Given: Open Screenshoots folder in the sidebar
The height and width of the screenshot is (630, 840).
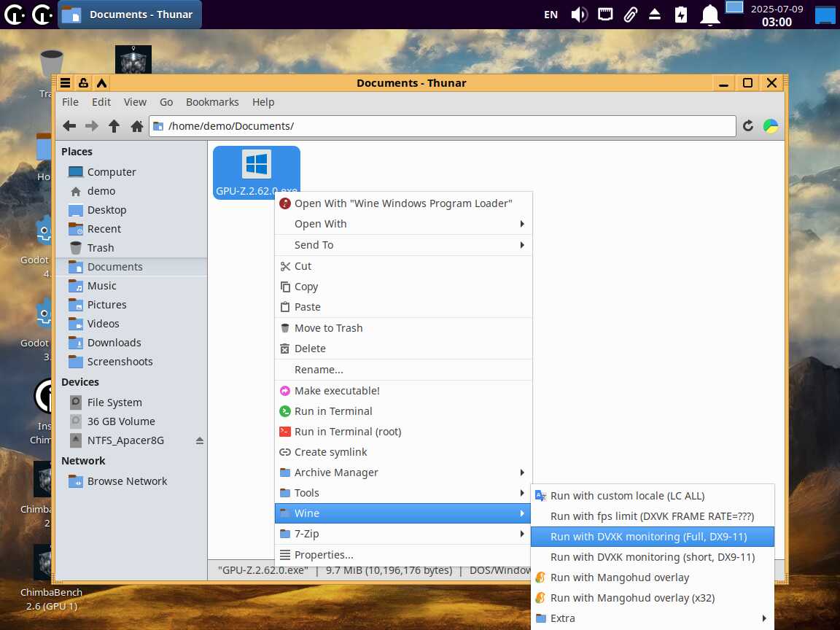Looking at the screenshot, I should click(x=131, y=362).
